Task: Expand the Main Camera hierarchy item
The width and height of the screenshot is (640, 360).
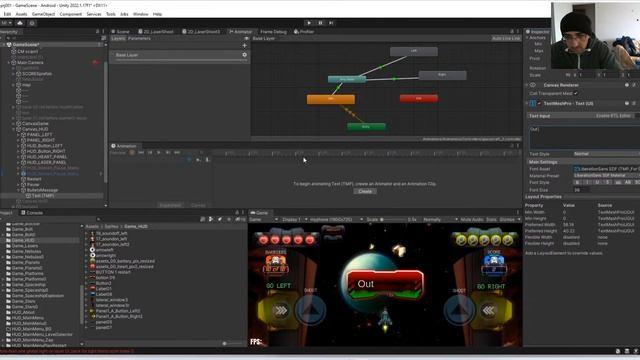Action: (9, 63)
